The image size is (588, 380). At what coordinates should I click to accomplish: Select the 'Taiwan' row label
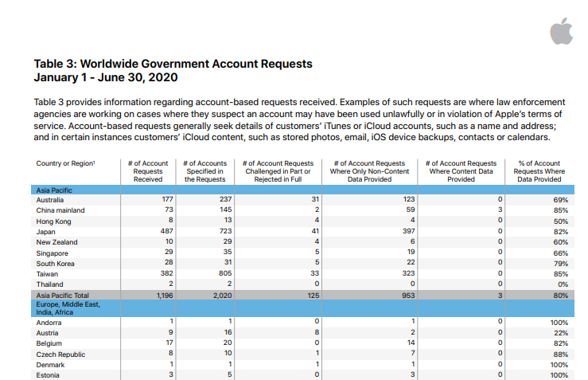pos(47,274)
